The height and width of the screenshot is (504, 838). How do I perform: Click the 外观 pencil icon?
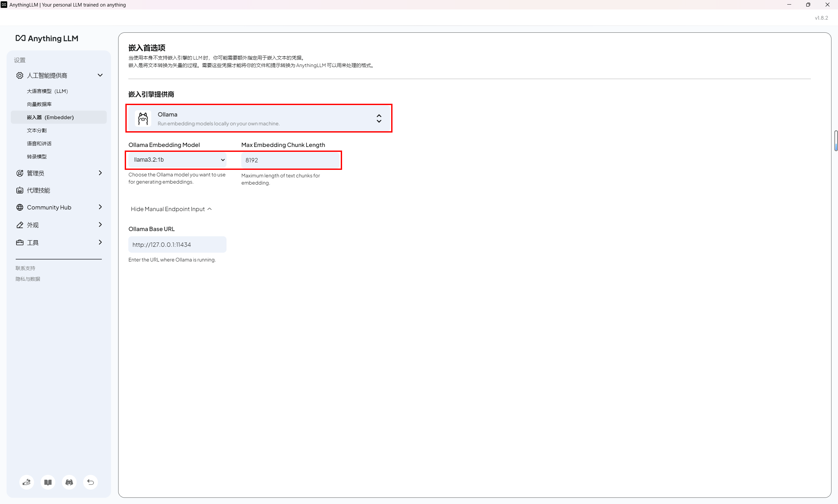coord(20,225)
